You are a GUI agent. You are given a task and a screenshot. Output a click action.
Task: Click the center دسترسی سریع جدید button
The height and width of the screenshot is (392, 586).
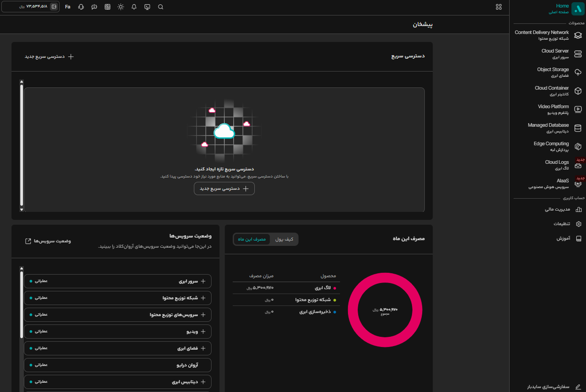tap(224, 188)
